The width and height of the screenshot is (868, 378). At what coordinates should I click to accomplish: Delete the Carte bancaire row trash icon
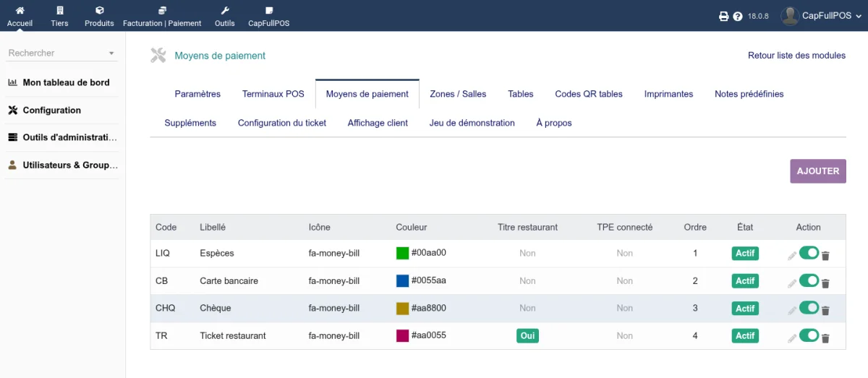(x=825, y=283)
